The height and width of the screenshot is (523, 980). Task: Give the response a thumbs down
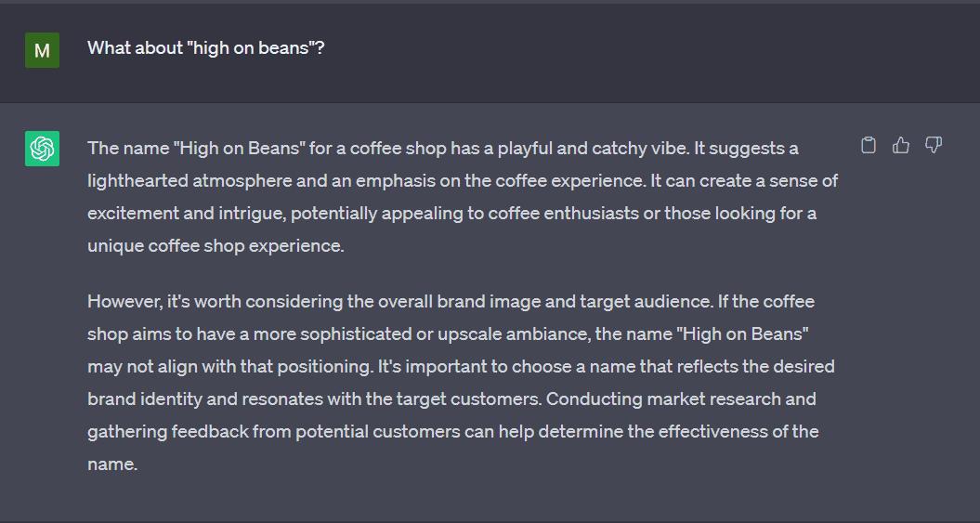tap(934, 145)
